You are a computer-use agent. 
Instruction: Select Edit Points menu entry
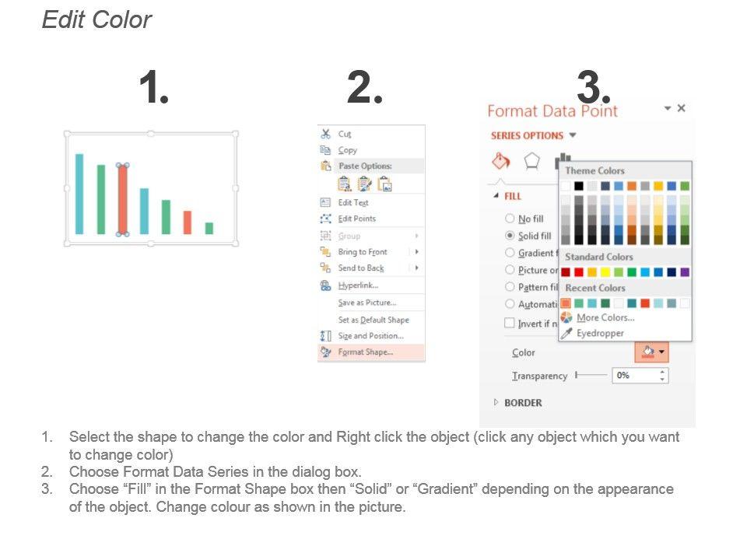click(356, 219)
